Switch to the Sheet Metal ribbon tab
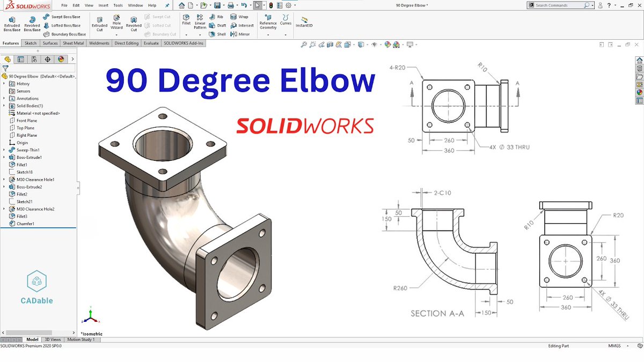The image size is (644, 362). (73, 43)
